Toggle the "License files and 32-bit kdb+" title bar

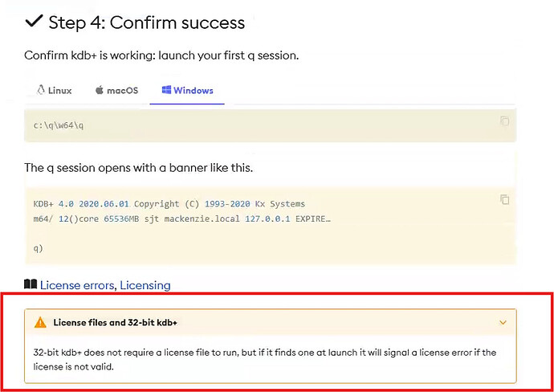pos(271,322)
